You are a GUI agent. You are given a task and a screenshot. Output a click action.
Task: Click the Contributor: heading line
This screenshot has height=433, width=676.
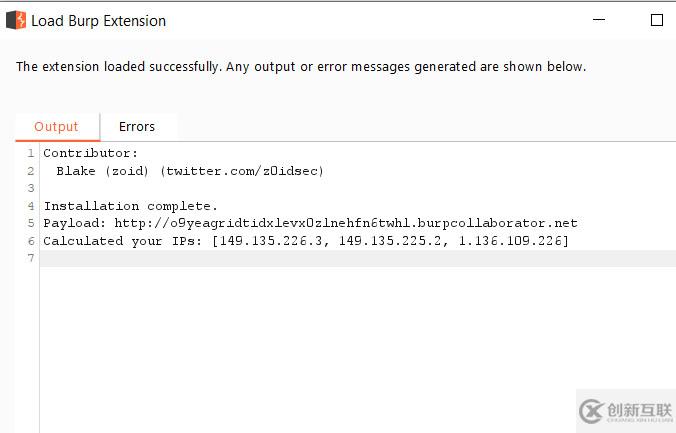[91, 153]
